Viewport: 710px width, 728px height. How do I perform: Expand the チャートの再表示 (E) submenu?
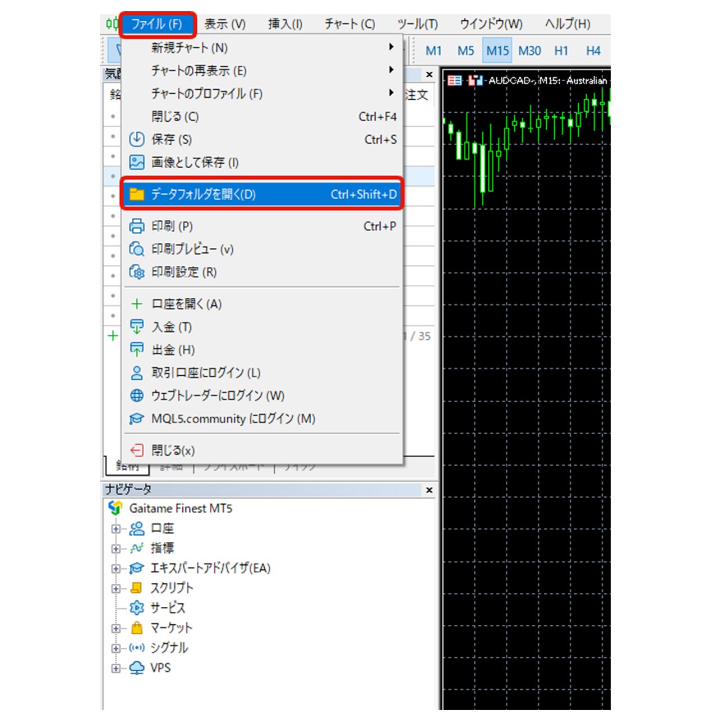pos(262,71)
